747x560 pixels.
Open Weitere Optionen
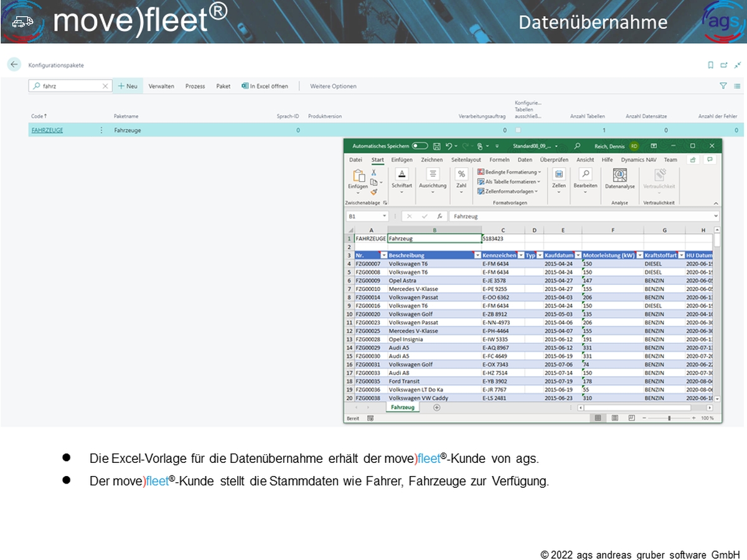[334, 86]
